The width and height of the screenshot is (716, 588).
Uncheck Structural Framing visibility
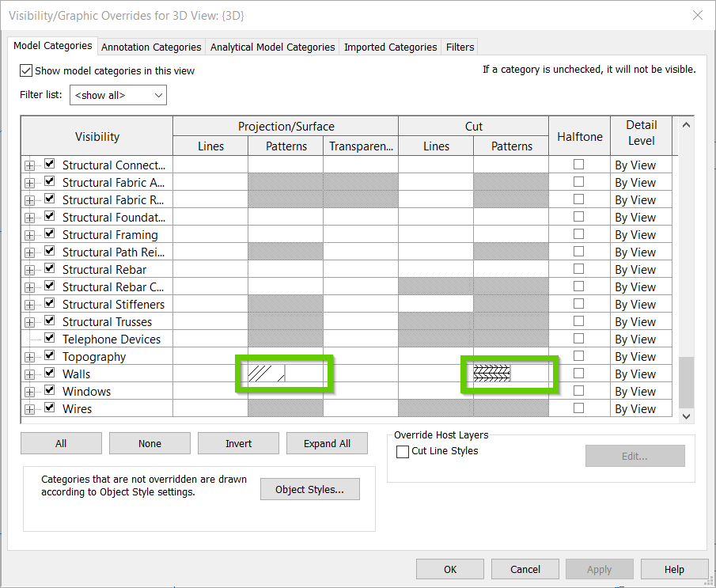49,233
